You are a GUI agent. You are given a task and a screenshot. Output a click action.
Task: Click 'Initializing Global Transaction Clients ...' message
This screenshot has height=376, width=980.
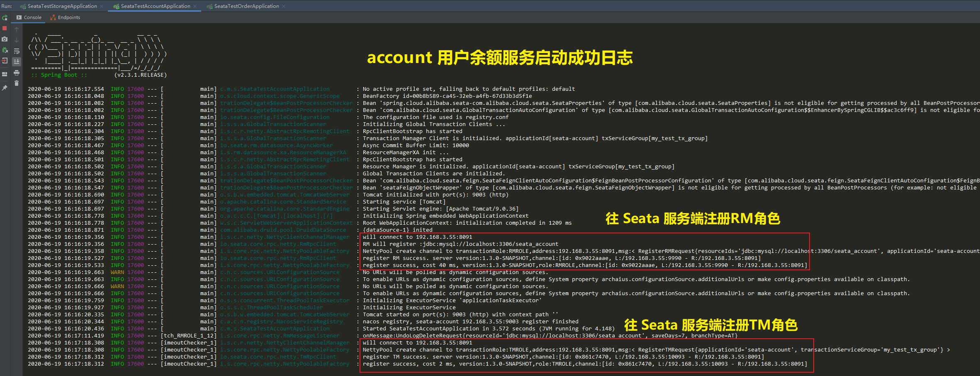[434, 124]
